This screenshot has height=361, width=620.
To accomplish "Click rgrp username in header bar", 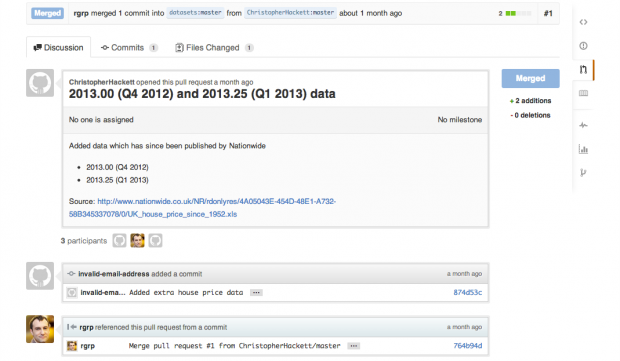I will click(81, 13).
